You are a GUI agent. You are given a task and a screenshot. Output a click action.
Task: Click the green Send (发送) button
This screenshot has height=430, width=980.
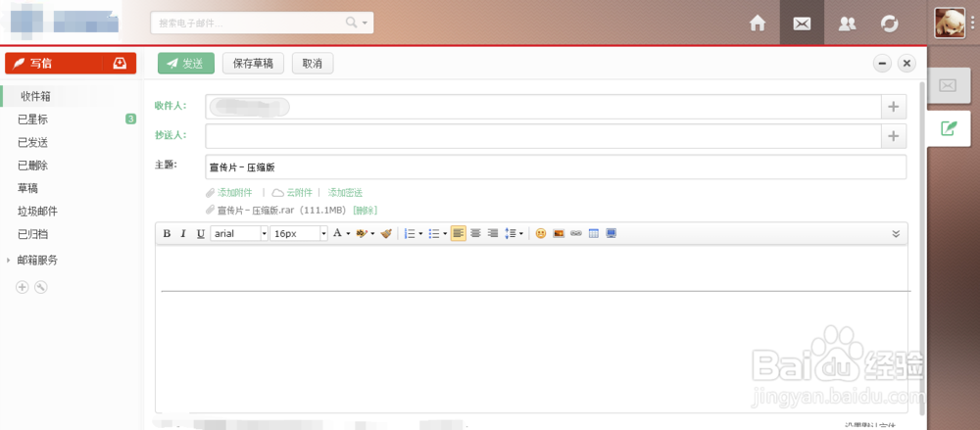tap(185, 63)
